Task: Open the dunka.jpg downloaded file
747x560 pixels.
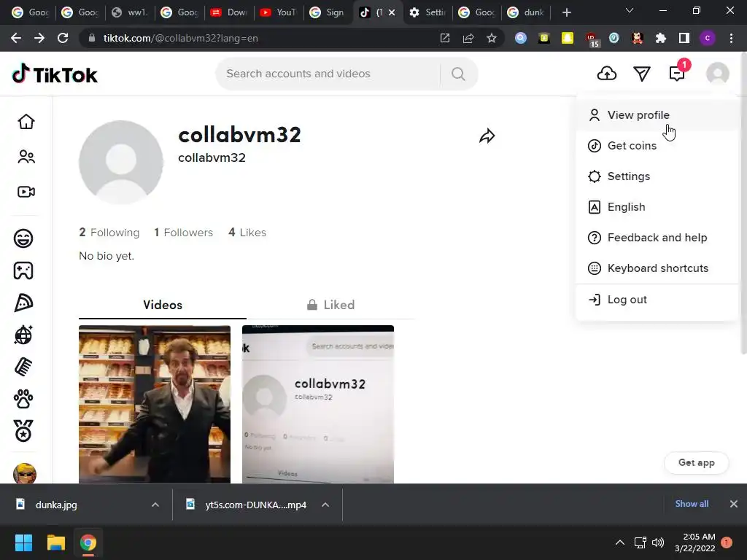Action: (x=56, y=505)
